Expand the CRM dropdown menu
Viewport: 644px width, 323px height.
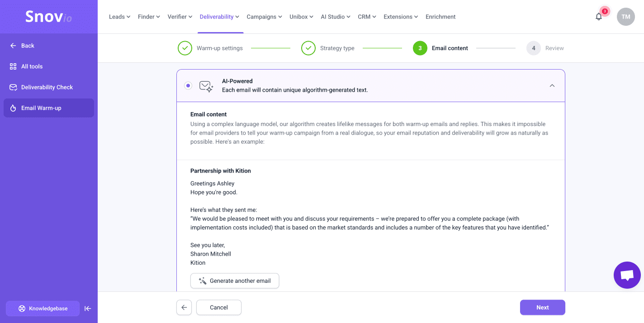click(367, 17)
